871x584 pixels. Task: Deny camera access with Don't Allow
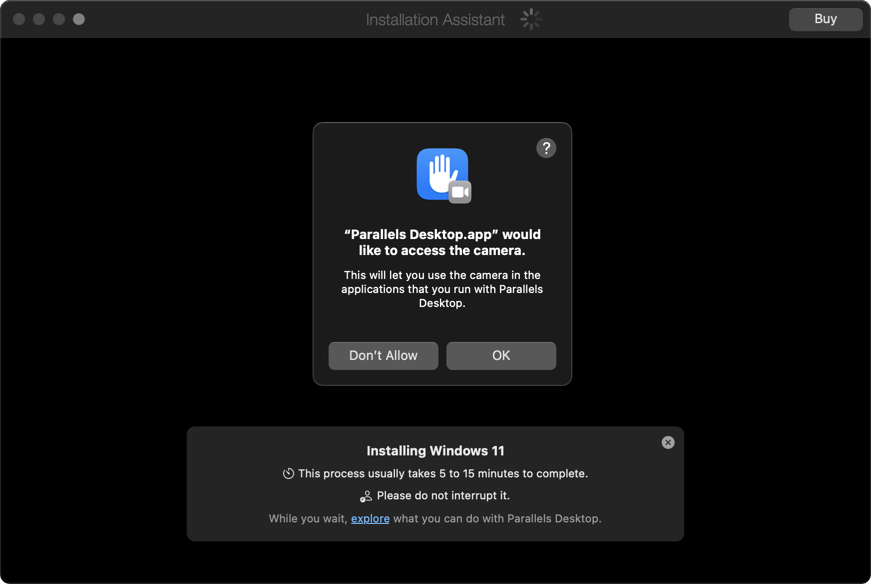pyautogui.click(x=383, y=356)
